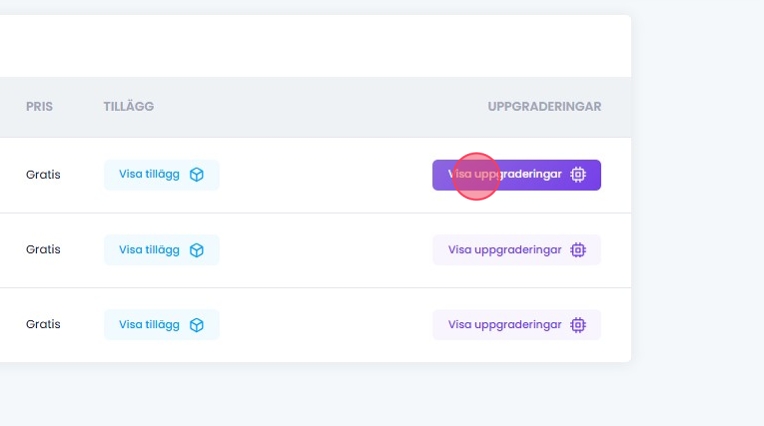Click the chip icon in the second row
Screen dimensions: 764x426
(578, 250)
